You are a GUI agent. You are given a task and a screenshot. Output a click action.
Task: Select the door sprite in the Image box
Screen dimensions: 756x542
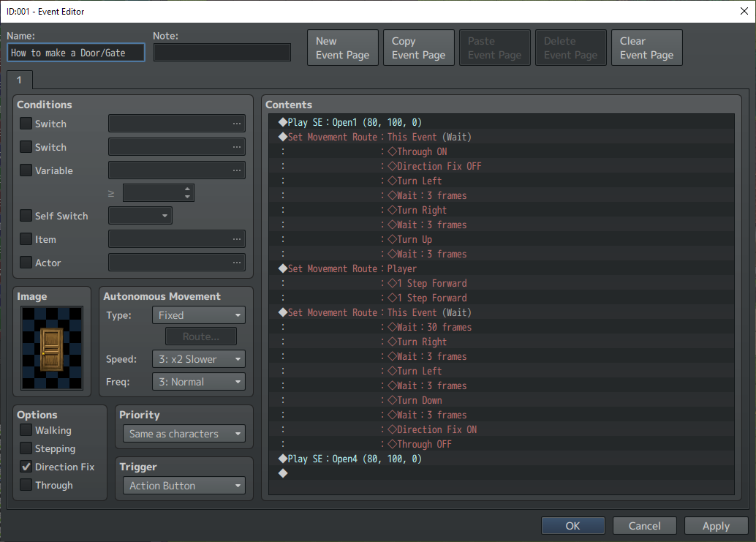point(52,348)
